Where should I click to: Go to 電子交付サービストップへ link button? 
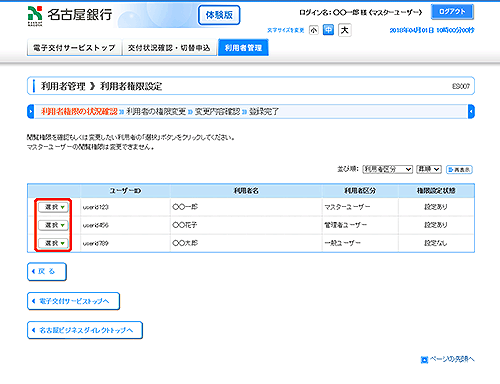73,301
